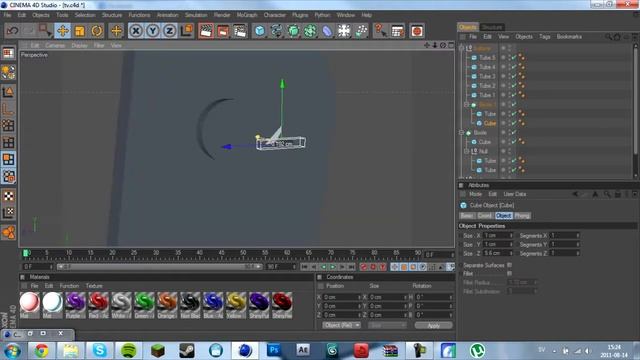Click the timeline frame 0 marker
640x360 pixels.
(26, 253)
